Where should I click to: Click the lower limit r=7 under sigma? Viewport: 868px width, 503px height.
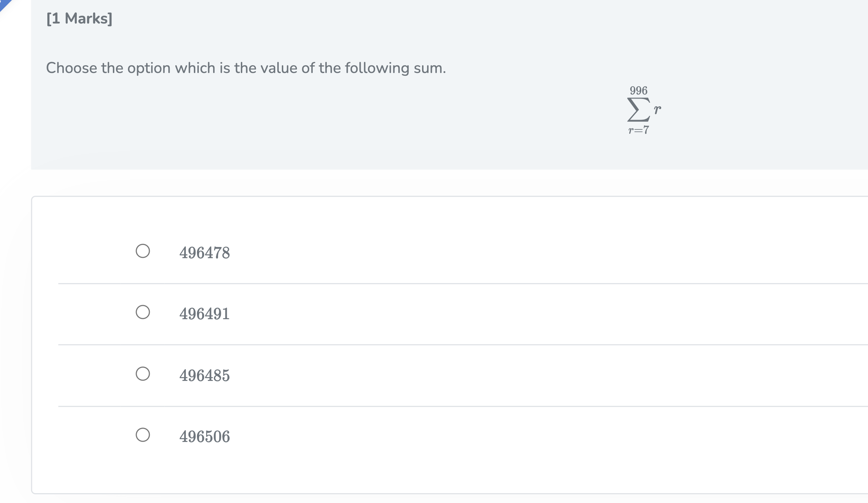click(x=638, y=130)
